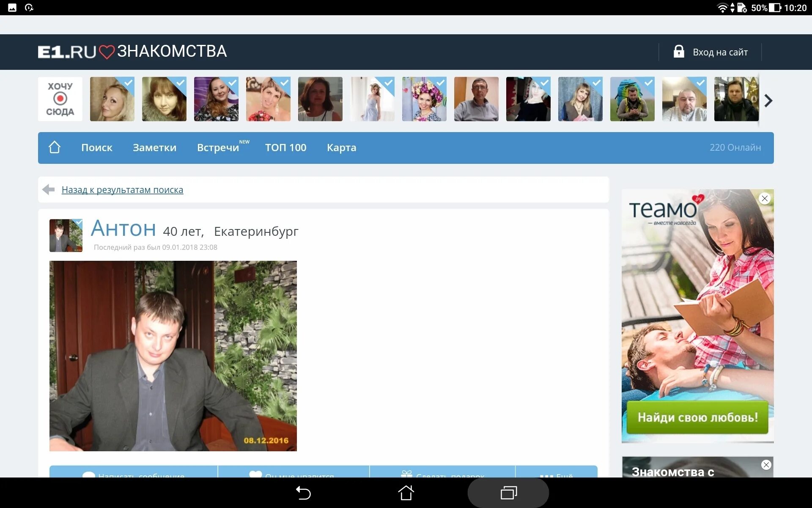Screen dimensions: 812x508
Task: Open the Поиск search tab
Action: coord(96,147)
